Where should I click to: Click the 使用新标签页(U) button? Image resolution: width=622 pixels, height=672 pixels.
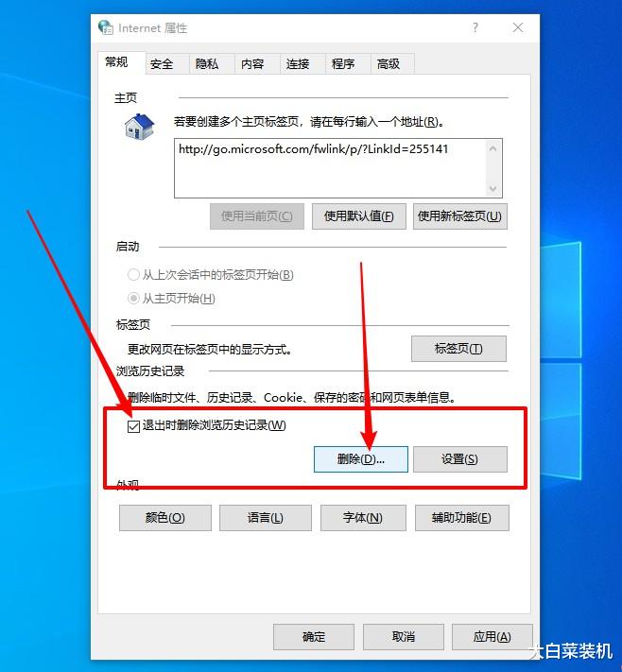coord(460,216)
